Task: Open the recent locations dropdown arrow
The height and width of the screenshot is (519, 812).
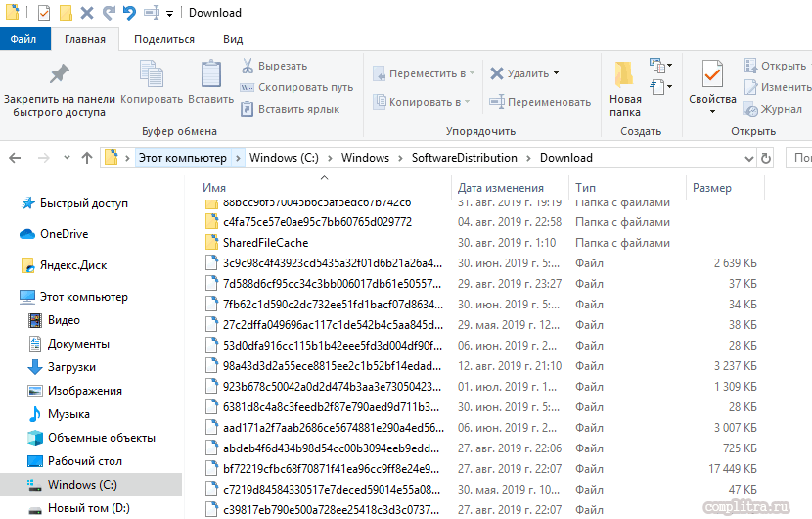Action: click(x=65, y=158)
